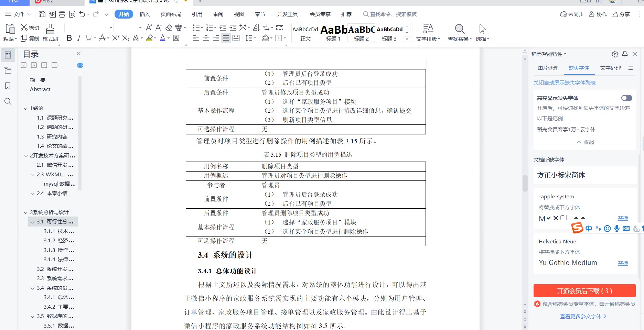The height and width of the screenshot is (330, 644).
Task: Click the align left icon
Action: (x=196, y=38)
